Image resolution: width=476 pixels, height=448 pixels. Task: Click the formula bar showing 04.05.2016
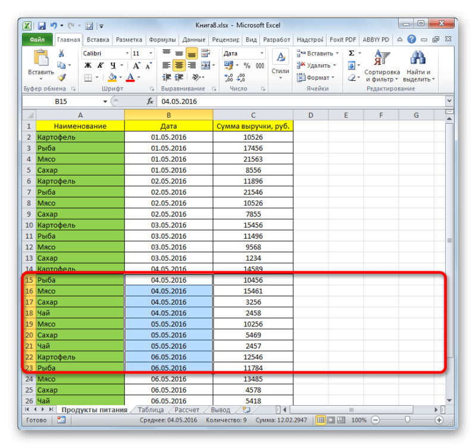pos(300,101)
